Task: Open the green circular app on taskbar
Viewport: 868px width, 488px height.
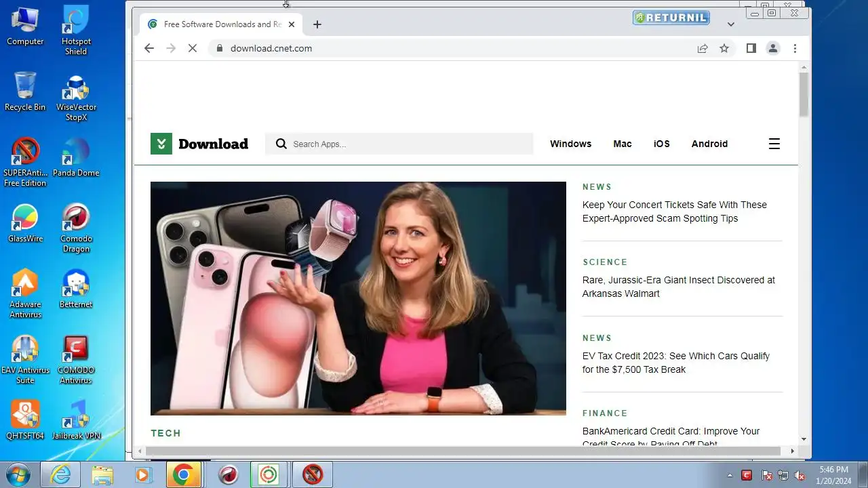Action: tap(269, 474)
